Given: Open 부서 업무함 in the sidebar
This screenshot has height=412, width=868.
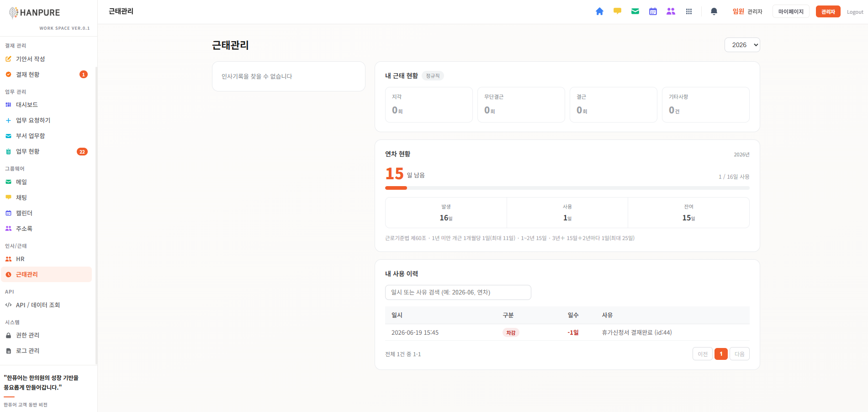Looking at the screenshot, I should [47, 136].
